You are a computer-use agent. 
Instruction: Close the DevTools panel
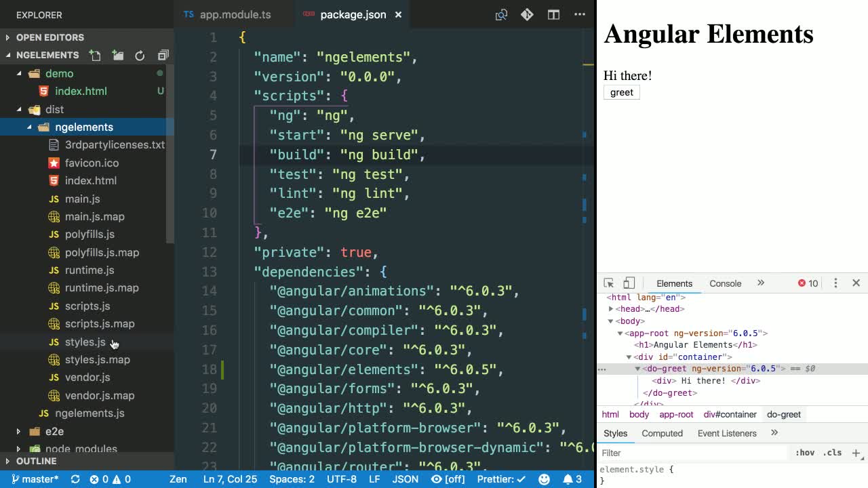point(856,283)
